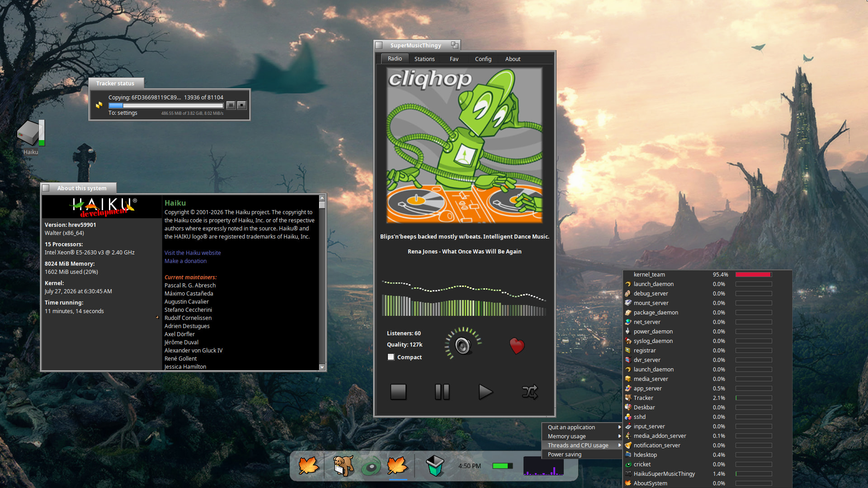Click the running AboutSystem leaf in Deskbar

click(x=397, y=465)
